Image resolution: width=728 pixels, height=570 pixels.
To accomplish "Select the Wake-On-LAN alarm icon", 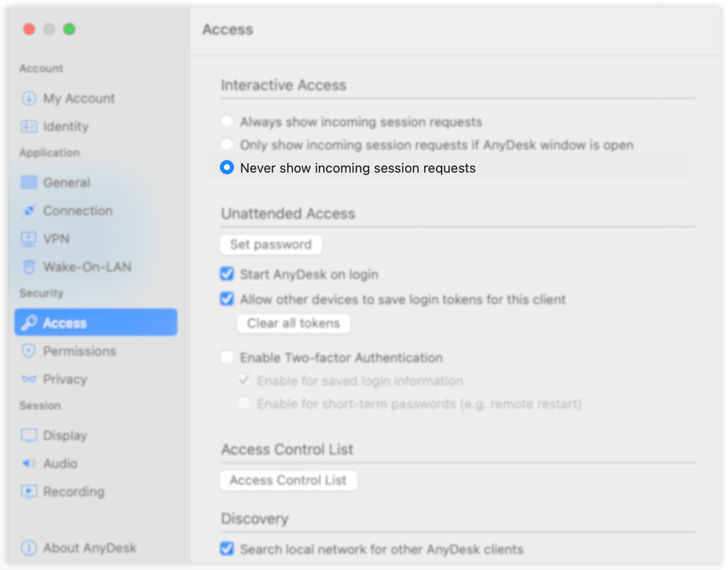I will click(29, 267).
